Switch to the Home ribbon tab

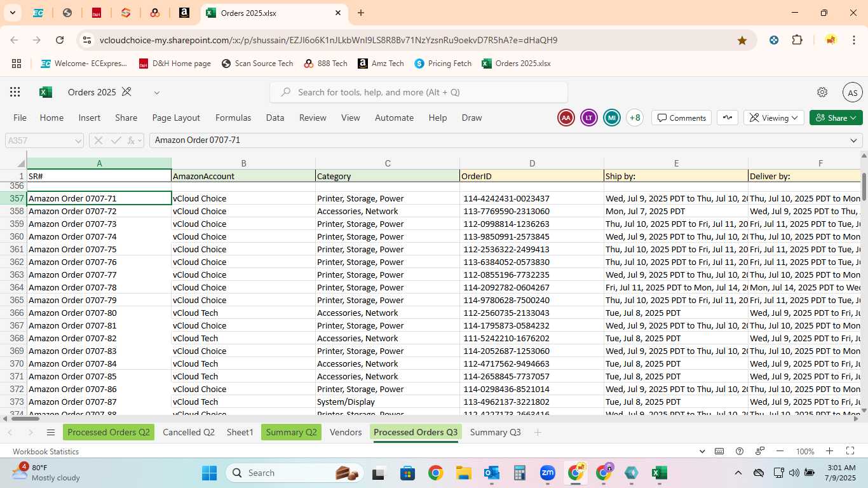click(x=51, y=118)
